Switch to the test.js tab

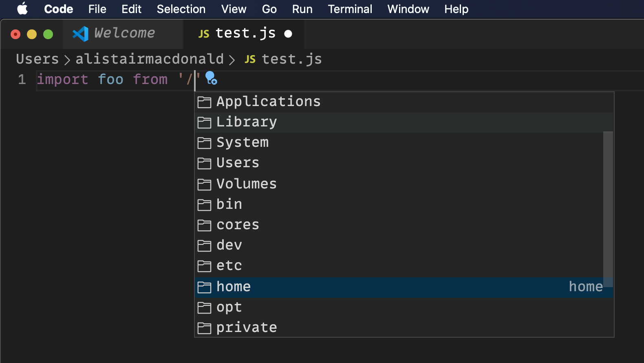(244, 34)
